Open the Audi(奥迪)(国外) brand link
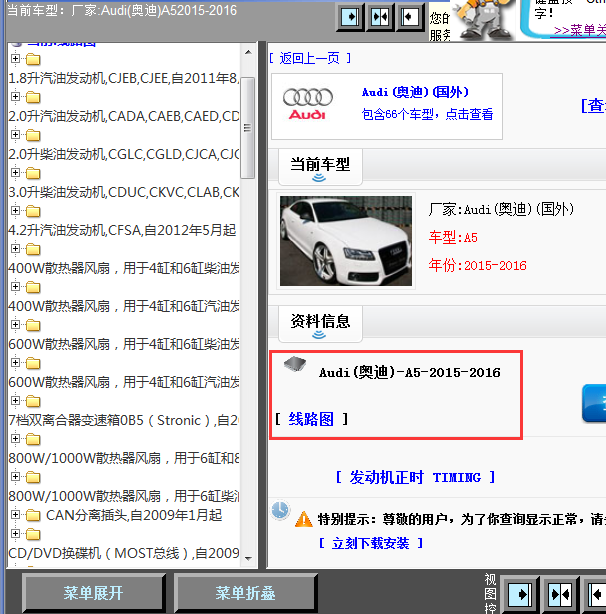 pyautogui.click(x=415, y=92)
